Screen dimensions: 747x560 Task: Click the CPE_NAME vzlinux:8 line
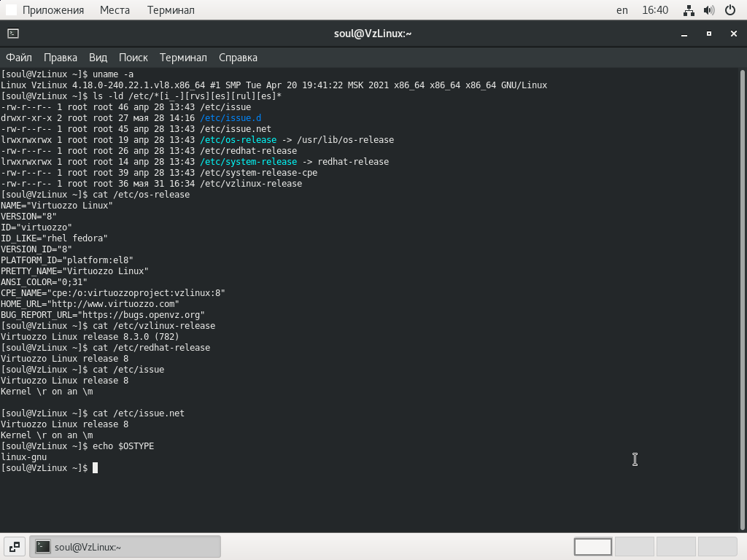coord(113,293)
